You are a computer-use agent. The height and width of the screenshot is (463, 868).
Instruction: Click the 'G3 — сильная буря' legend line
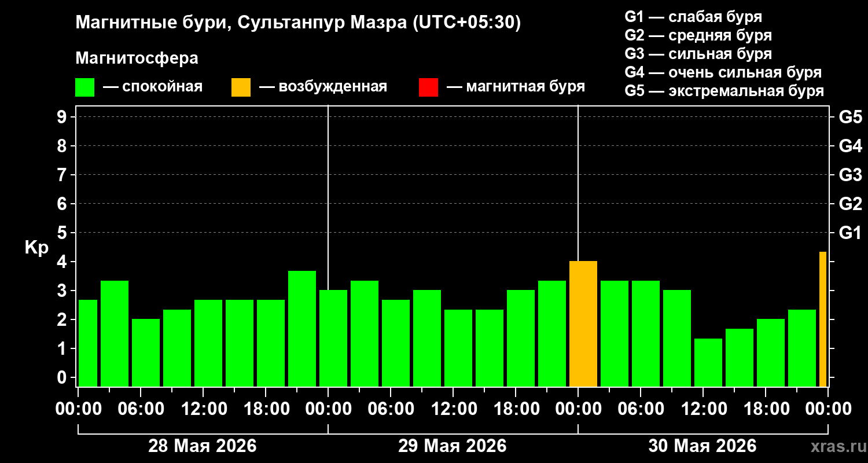698,54
